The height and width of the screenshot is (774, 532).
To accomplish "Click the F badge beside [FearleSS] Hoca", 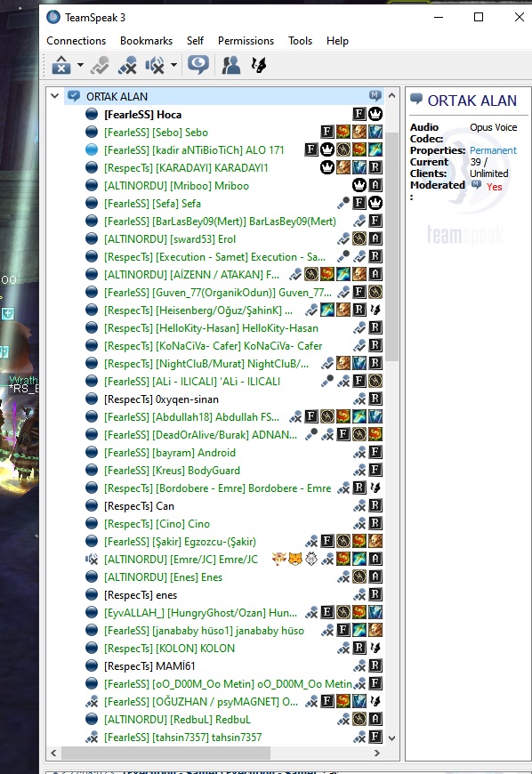I will 359,114.
